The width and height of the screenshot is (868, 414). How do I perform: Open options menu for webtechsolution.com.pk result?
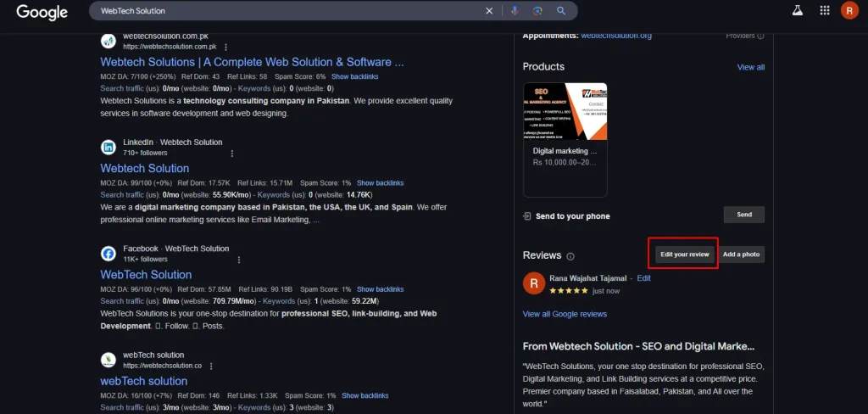pyautogui.click(x=225, y=48)
